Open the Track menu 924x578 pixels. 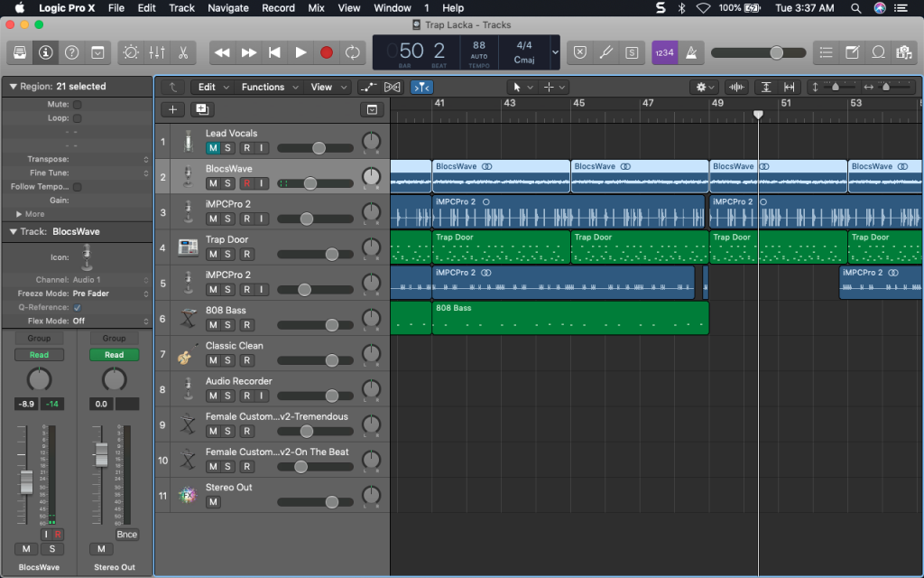181,8
